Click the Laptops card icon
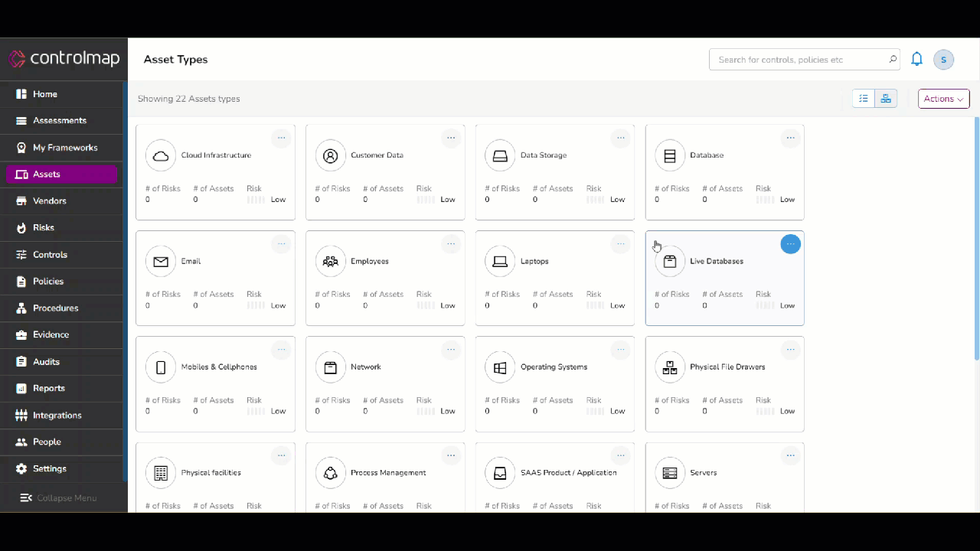980x551 pixels. 500,262
